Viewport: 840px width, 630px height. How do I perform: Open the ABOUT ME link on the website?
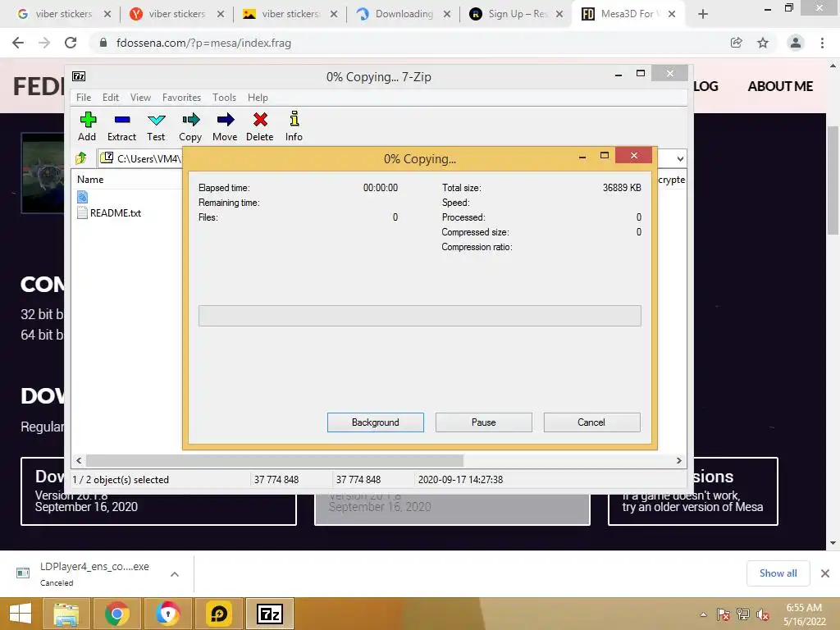(x=780, y=86)
